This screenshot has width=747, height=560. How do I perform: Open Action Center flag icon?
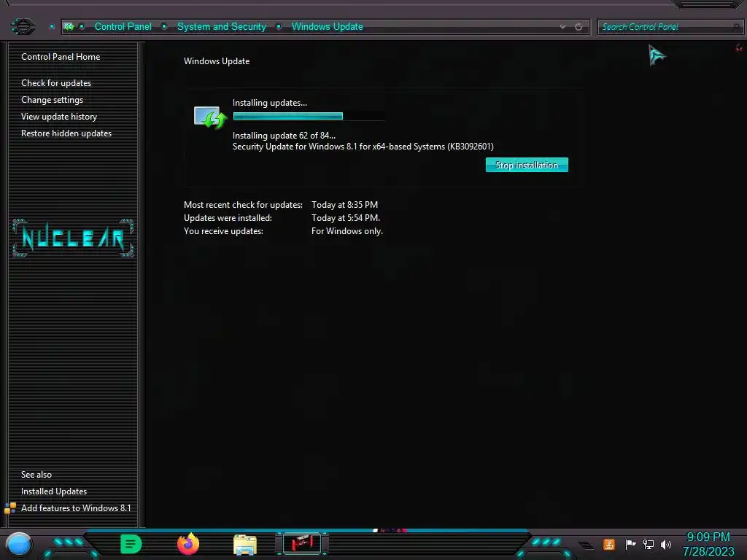630,544
